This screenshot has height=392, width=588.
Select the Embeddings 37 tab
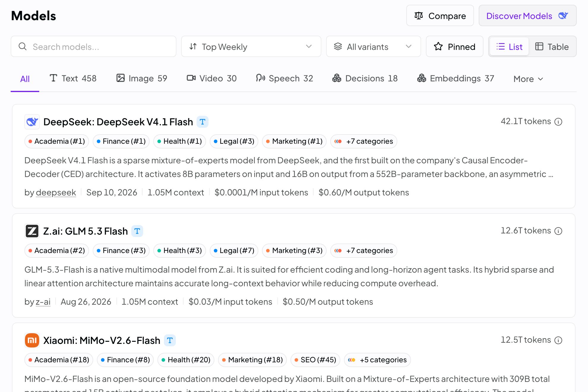click(456, 78)
